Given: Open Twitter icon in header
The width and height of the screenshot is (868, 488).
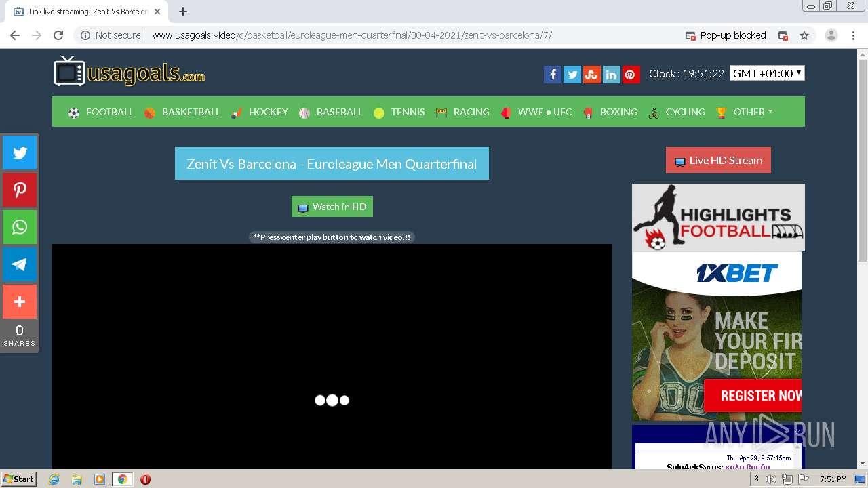Looking at the screenshot, I should click(x=572, y=75).
